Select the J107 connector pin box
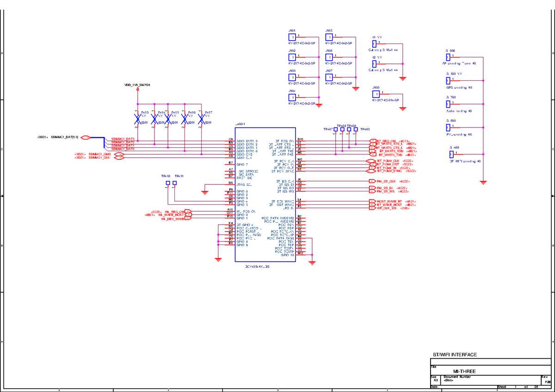The width and height of the screenshot is (555, 392). point(329,77)
